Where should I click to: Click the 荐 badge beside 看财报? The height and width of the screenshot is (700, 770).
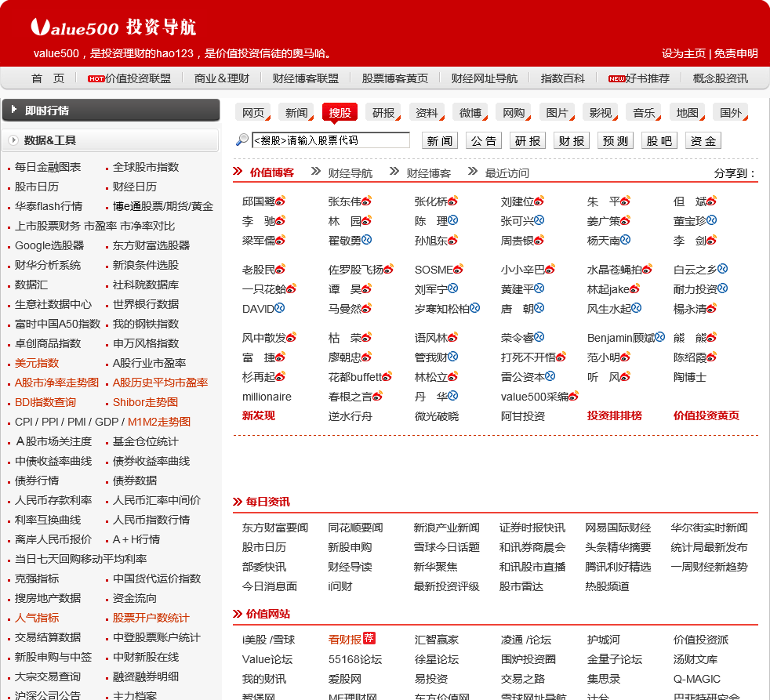369,638
